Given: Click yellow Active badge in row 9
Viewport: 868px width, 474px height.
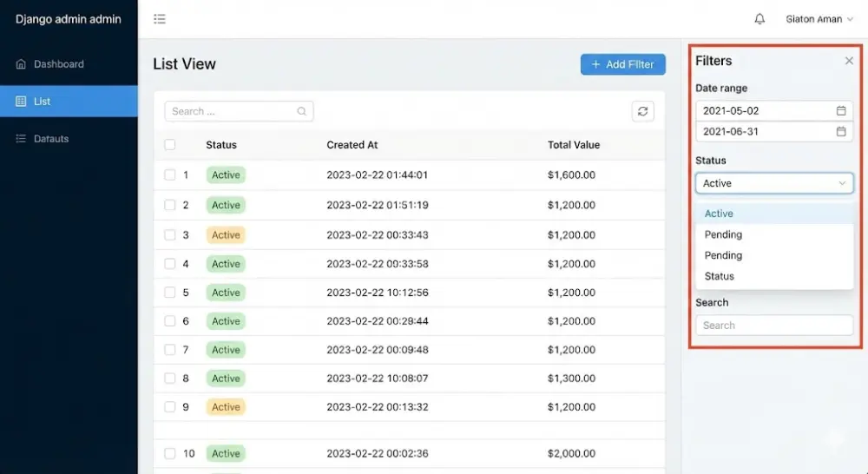Looking at the screenshot, I should click(x=226, y=407).
